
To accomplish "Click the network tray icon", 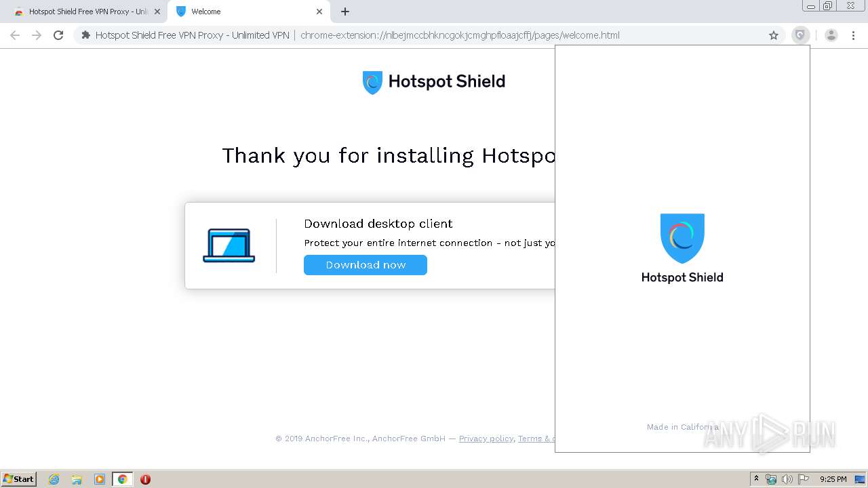I will click(x=771, y=479).
